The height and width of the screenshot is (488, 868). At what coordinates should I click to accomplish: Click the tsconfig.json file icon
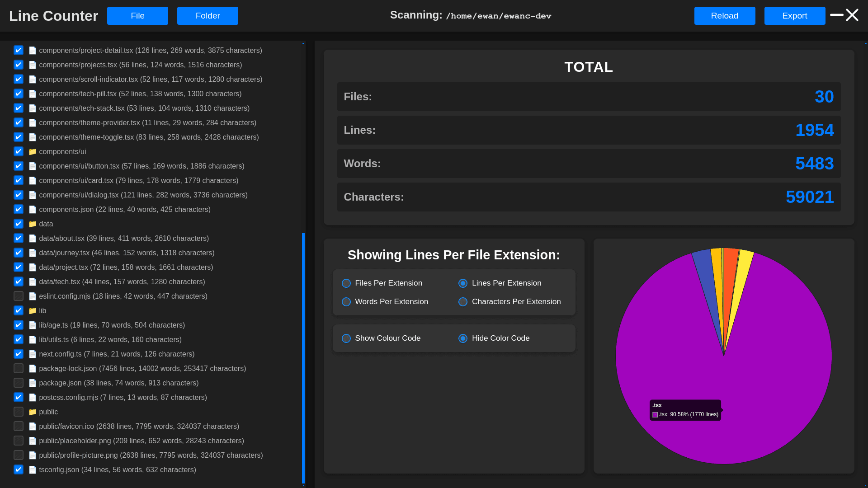pyautogui.click(x=33, y=470)
